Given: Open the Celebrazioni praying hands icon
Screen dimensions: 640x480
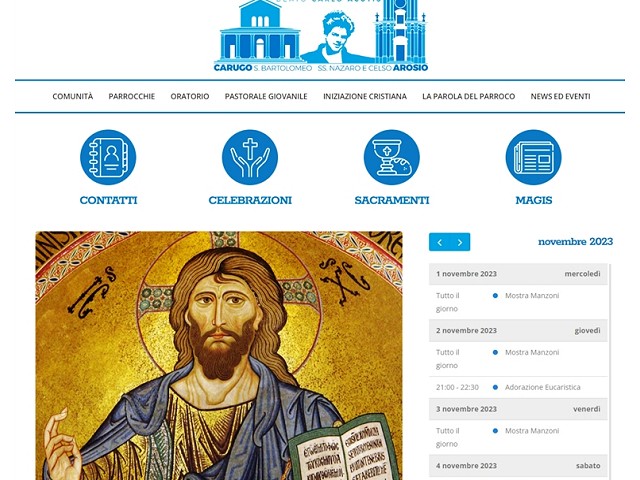Looking at the screenshot, I should 250,157.
